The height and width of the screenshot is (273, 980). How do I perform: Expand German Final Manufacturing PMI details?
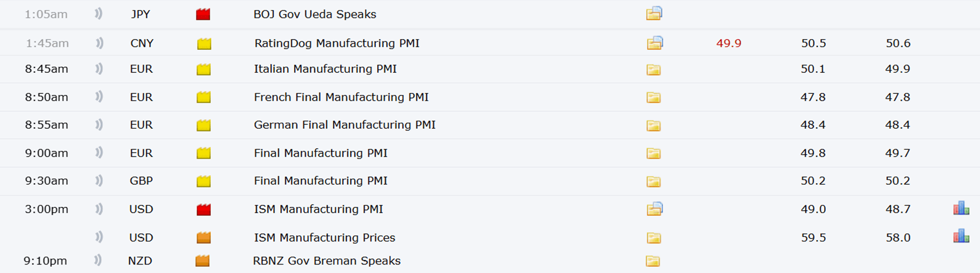653,125
